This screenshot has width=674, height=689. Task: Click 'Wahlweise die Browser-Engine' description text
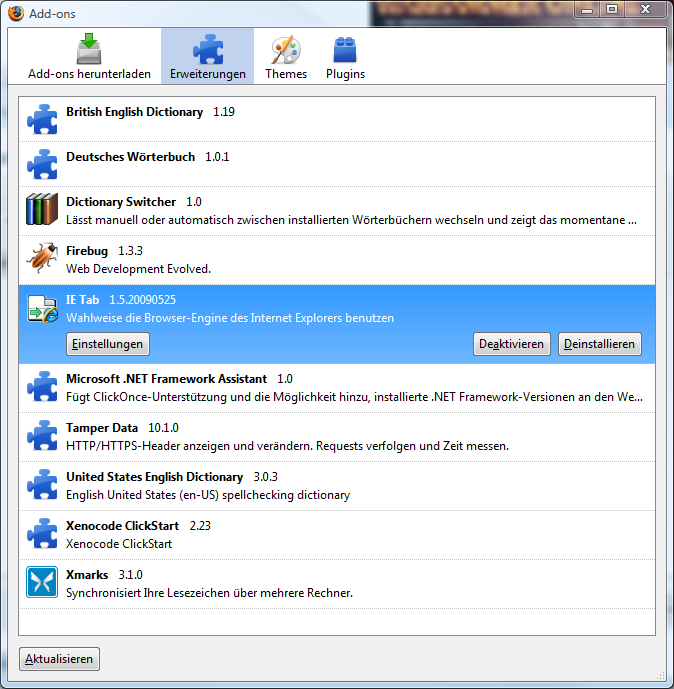(x=230, y=318)
